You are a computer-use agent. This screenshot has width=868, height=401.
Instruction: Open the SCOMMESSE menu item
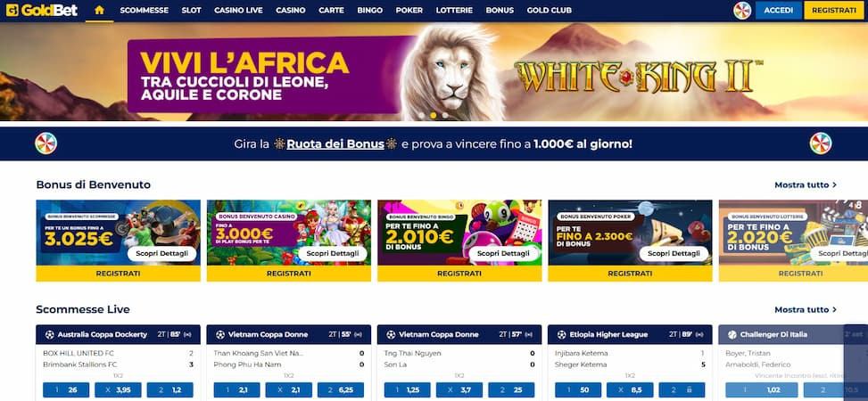[x=144, y=11]
